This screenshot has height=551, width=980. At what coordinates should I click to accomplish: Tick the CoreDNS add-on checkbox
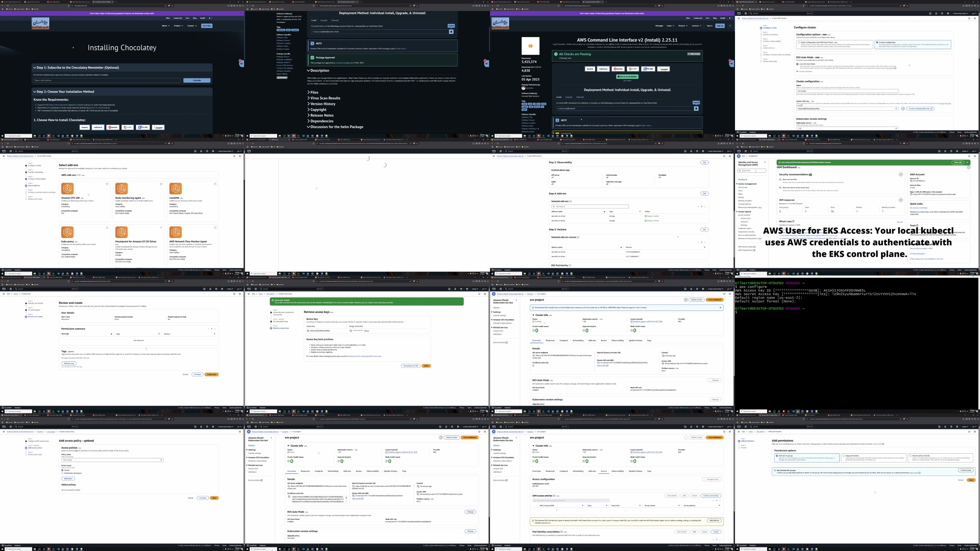pos(215,184)
